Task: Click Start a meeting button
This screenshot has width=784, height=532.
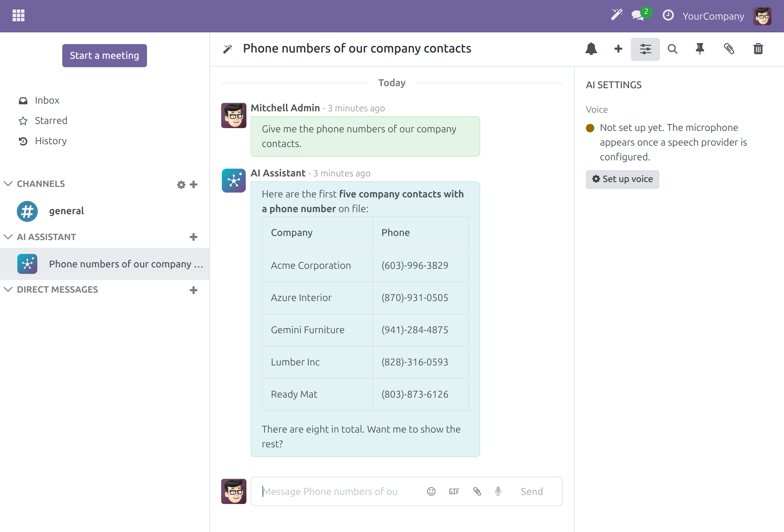Action: click(104, 55)
